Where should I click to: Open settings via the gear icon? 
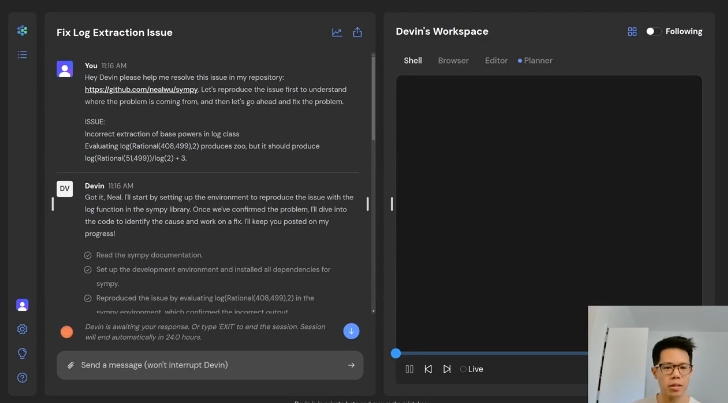[x=22, y=329]
